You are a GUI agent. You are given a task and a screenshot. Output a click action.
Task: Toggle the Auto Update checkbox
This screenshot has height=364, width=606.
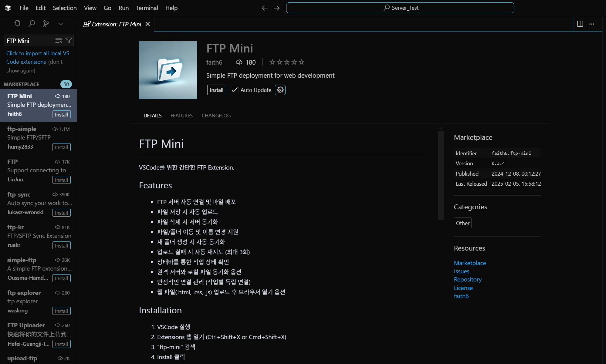[x=235, y=90]
